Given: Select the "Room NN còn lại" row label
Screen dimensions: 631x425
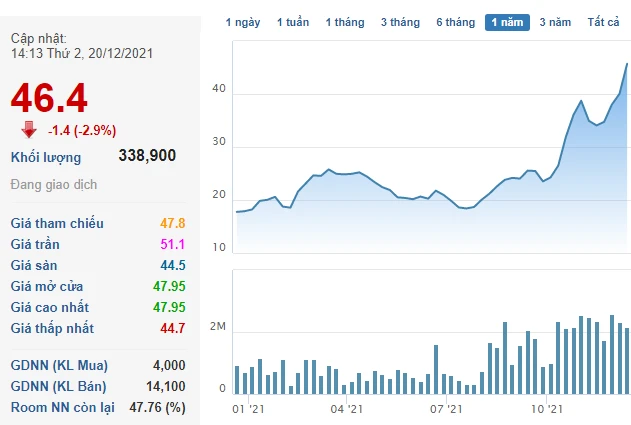Looking at the screenshot, I should coord(63,407).
